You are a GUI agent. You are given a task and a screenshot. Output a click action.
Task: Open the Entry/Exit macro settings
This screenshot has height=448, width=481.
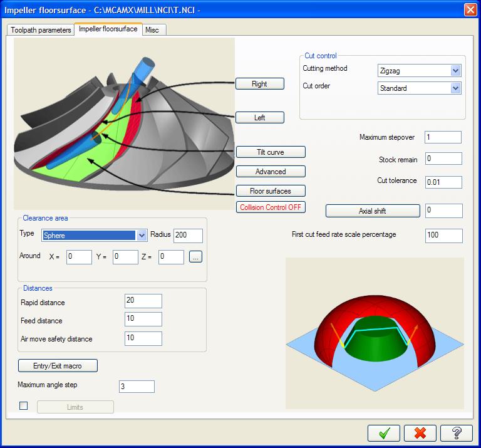tap(58, 365)
